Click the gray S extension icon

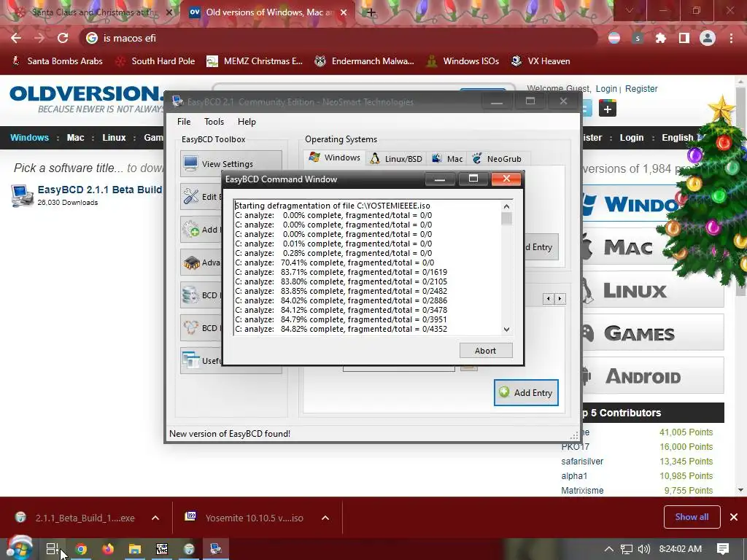638,38
